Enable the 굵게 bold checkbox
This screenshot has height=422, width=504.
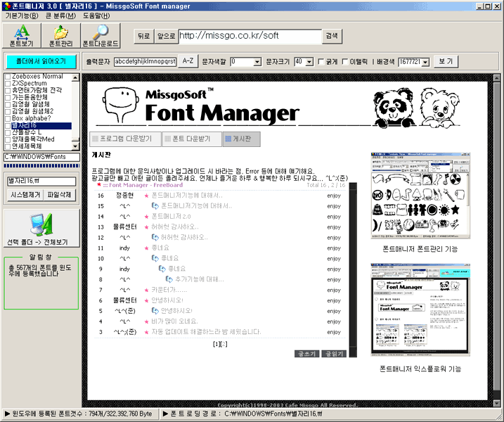click(x=321, y=62)
